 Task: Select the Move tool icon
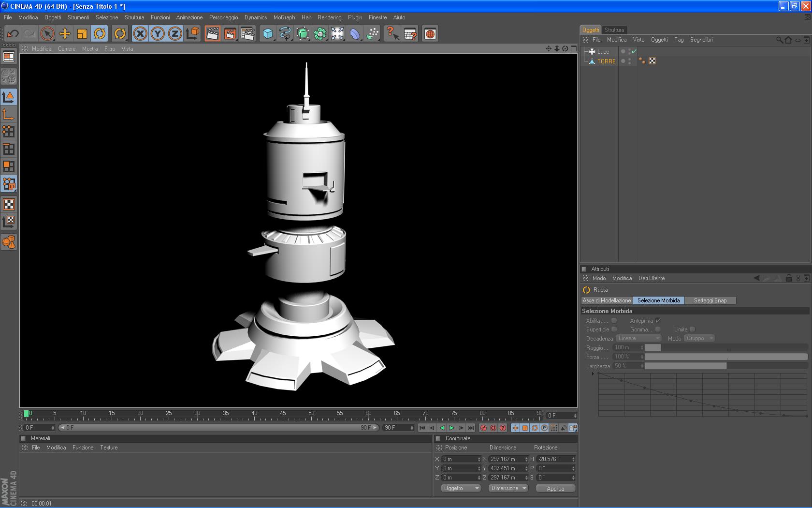pos(65,34)
